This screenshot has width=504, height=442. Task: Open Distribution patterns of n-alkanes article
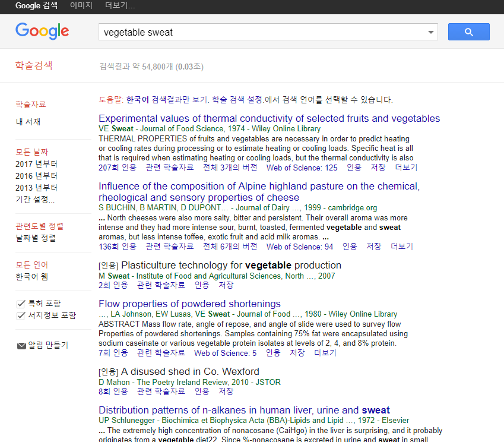click(x=245, y=410)
